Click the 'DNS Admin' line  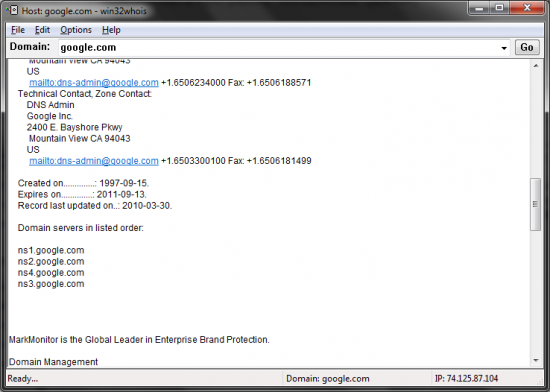point(51,105)
